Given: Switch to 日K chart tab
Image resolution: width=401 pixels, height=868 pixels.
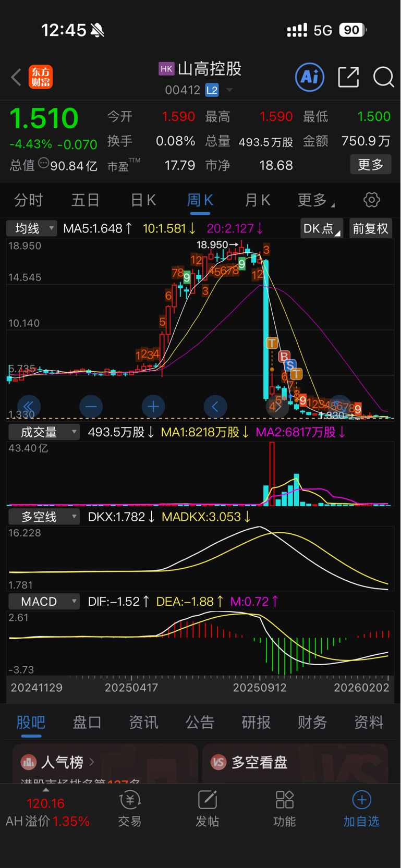Looking at the screenshot, I should tap(143, 200).
